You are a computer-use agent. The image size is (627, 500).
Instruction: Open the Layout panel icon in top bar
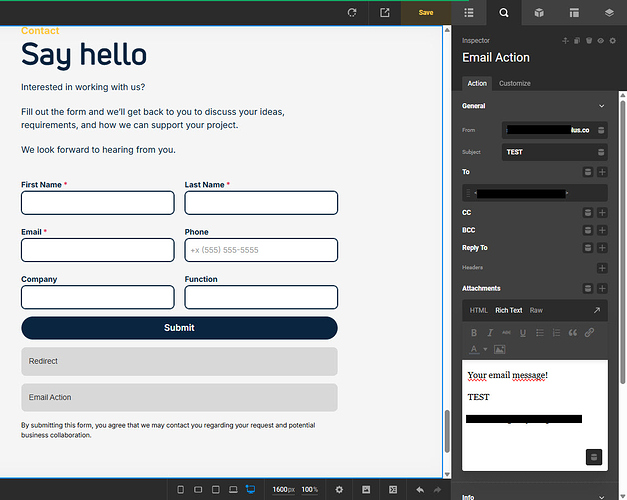(574, 13)
